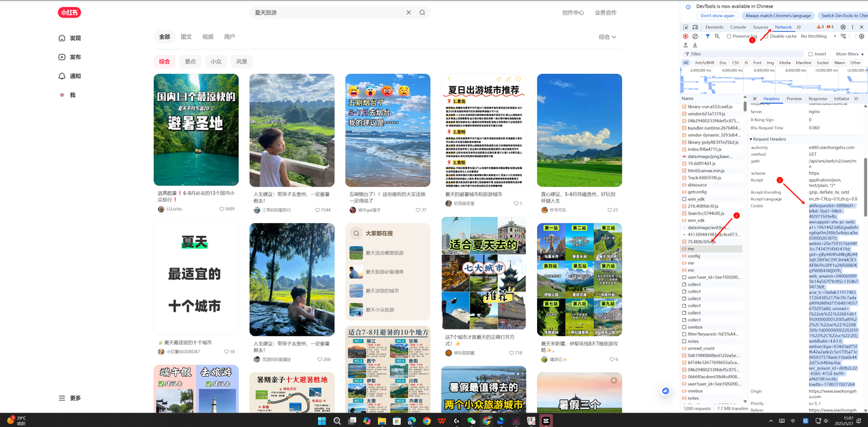
Task: Switch to the Console tab
Action: tap(738, 27)
